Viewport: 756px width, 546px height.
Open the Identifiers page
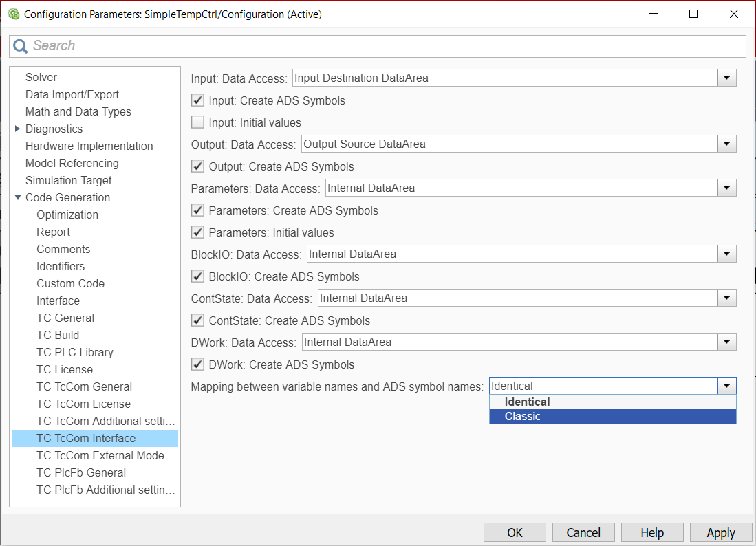[61, 267]
